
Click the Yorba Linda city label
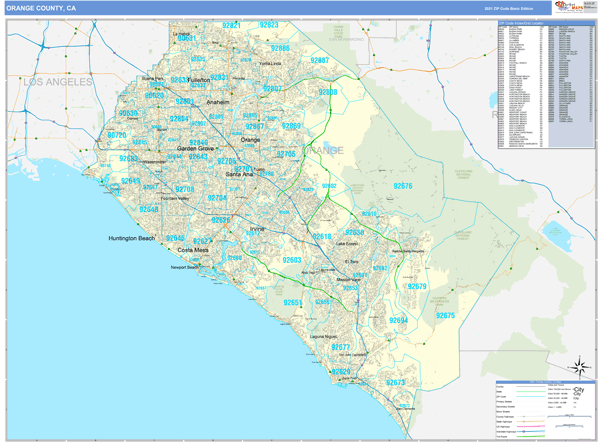click(270, 64)
